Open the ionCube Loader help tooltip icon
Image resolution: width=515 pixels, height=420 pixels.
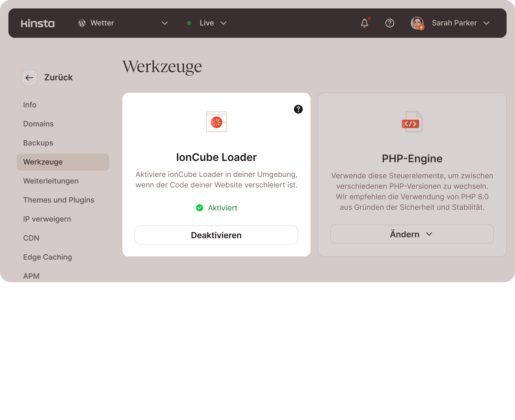[x=298, y=109]
